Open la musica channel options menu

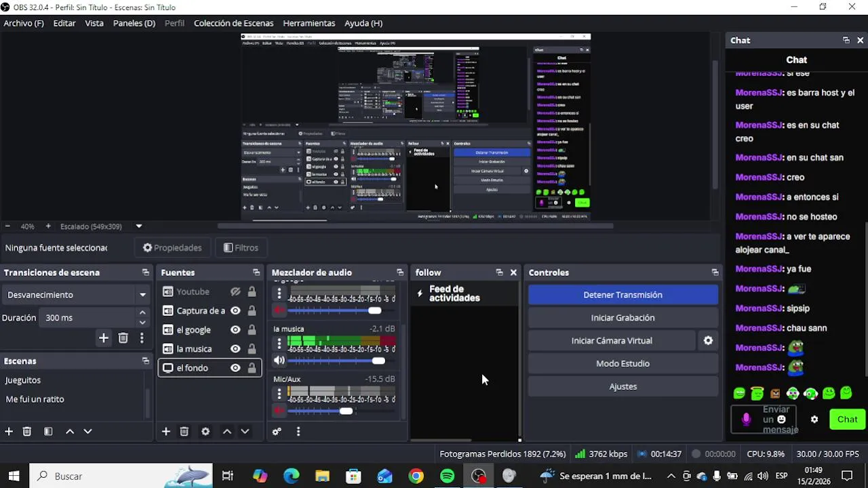(x=279, y=343)
